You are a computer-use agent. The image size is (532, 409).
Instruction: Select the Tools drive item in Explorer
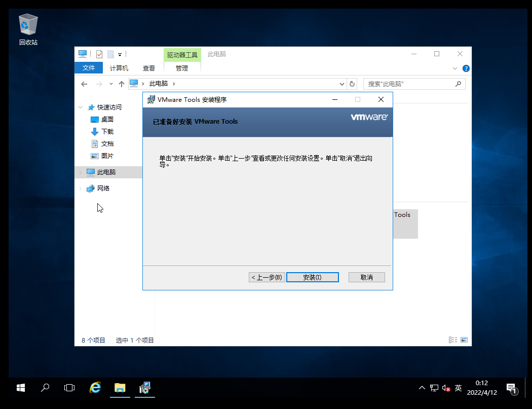pyautogui.click(x=405, y=224)
